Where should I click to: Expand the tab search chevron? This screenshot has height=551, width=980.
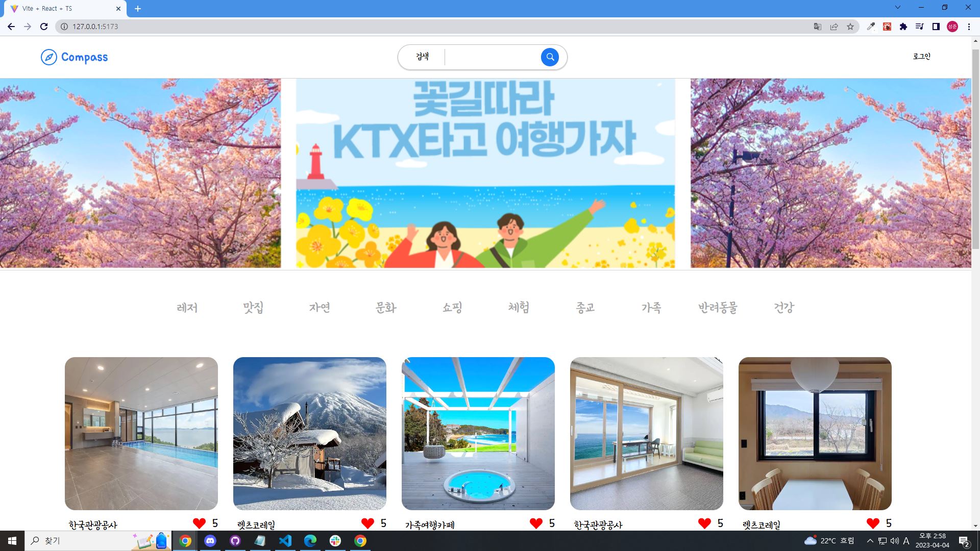coord(898,8)
